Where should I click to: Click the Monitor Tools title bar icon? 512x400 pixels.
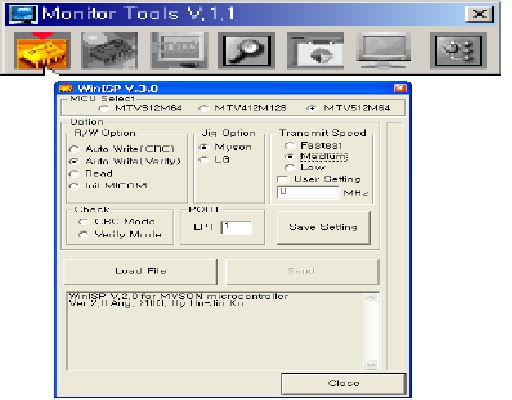coord(23,14)
